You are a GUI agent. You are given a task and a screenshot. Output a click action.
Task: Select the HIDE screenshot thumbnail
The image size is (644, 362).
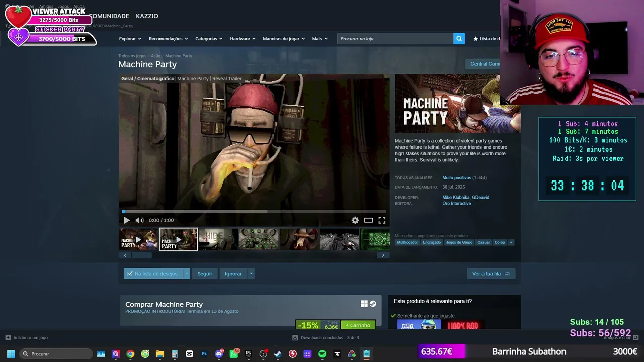(218, 239)
